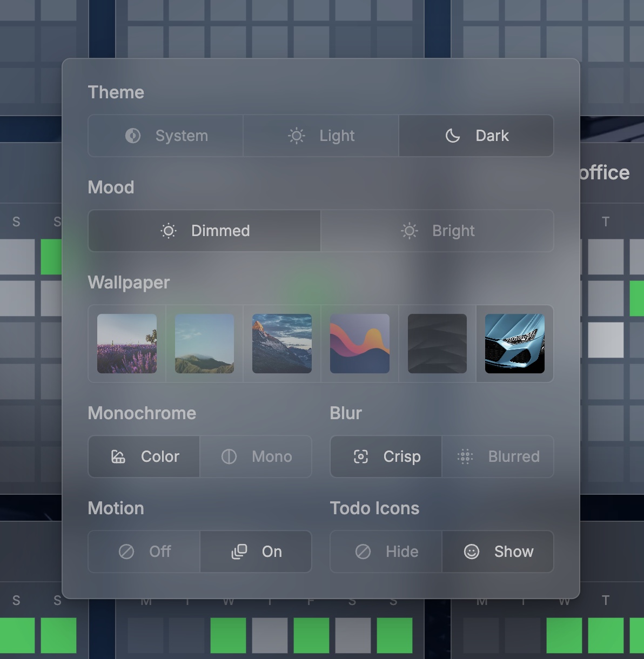Pick the dark geometric wallpaper
The height and width of the screenshot is (659, 644).
437,344
